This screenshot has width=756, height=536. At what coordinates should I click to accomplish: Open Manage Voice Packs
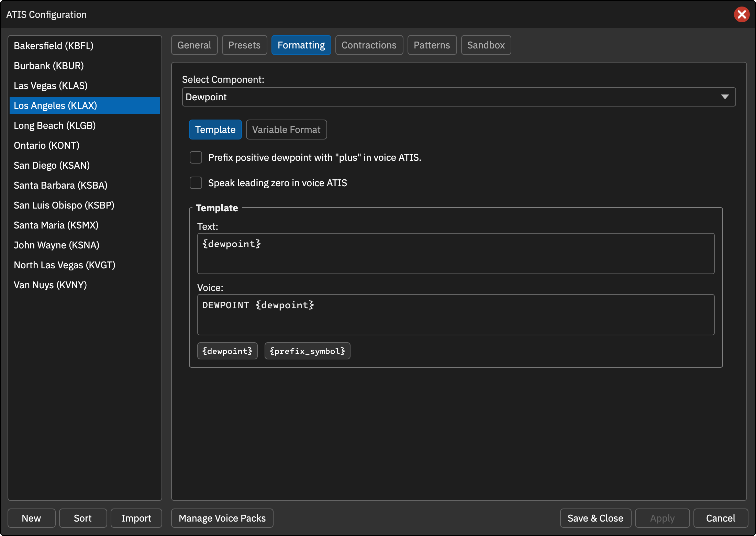click(x=222, y=518)
